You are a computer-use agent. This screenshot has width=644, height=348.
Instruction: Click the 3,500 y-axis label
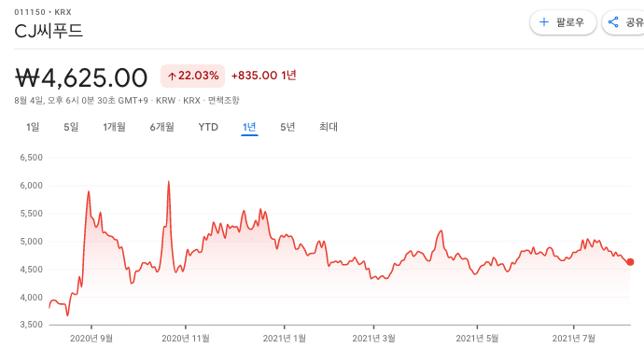(31, 325)
